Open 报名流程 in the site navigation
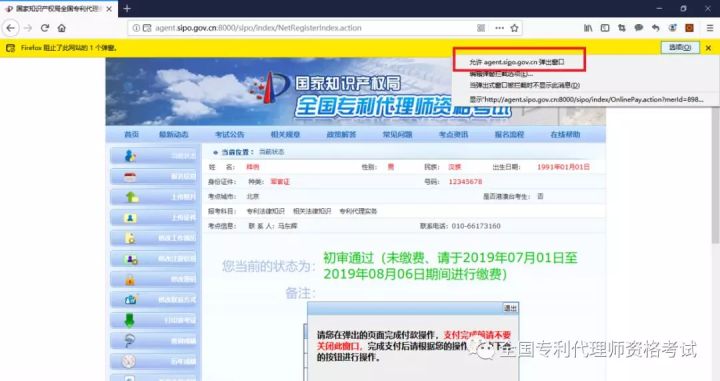720x381 pixels. point(509,134)
